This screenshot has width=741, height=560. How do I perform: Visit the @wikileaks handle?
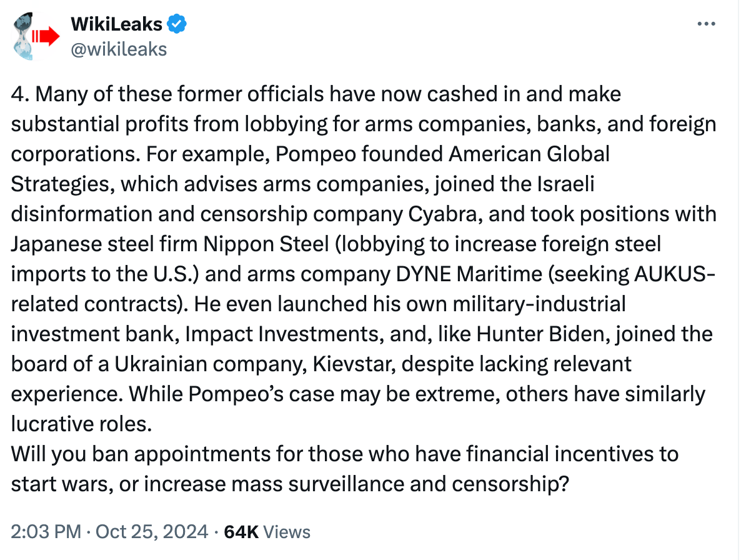[x=119, y=49]
